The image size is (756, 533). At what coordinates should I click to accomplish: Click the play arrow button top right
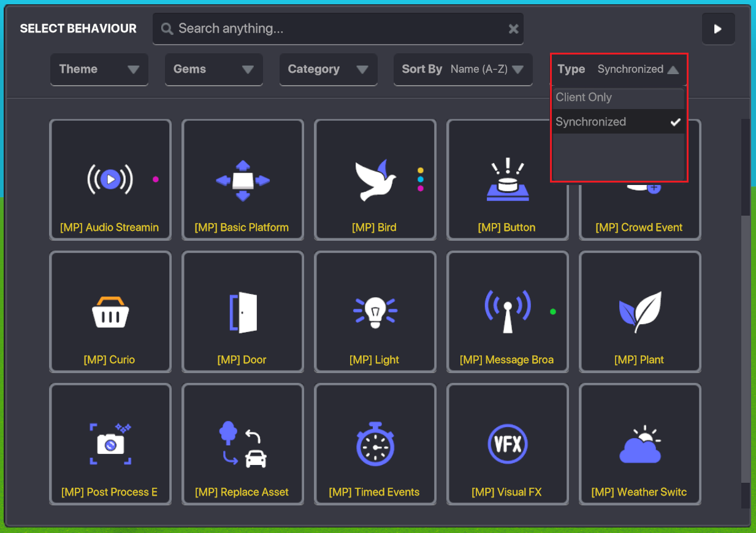(x=718, y=29)
